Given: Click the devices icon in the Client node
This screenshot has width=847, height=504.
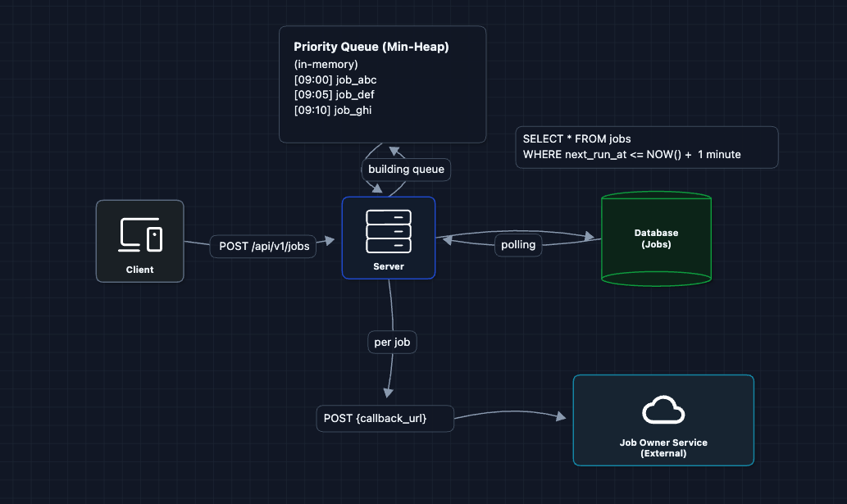Looking at the screenshot, I should click(140, 234).
